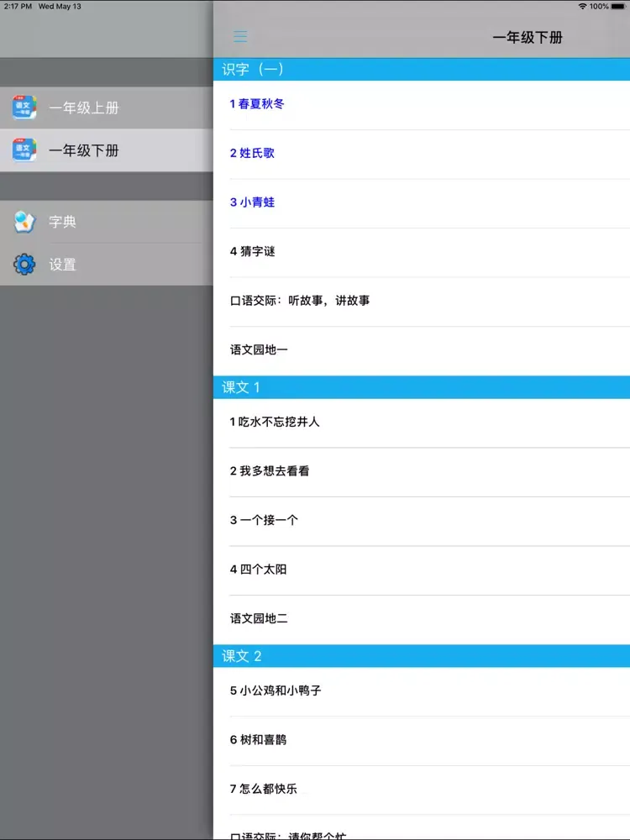Open 口语交际：听故事，讲故事
This screenshot has height=840, width=630.
pos(422,302)
